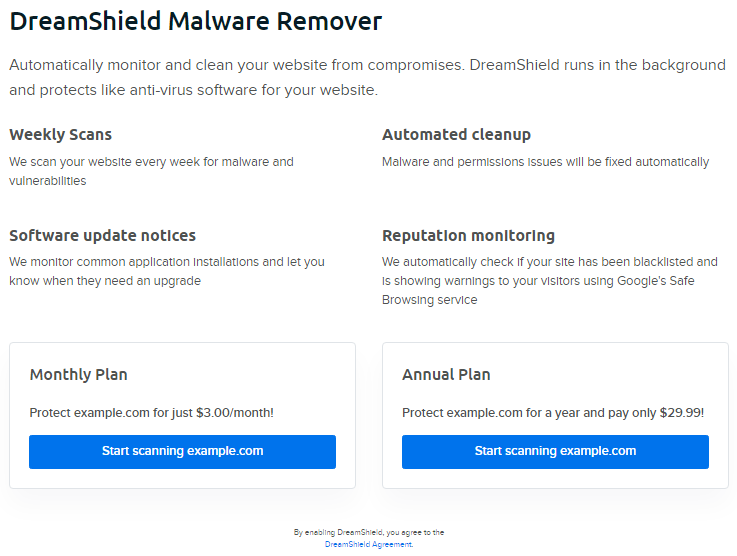Click the malware and permissions issues description

[545, 162]
